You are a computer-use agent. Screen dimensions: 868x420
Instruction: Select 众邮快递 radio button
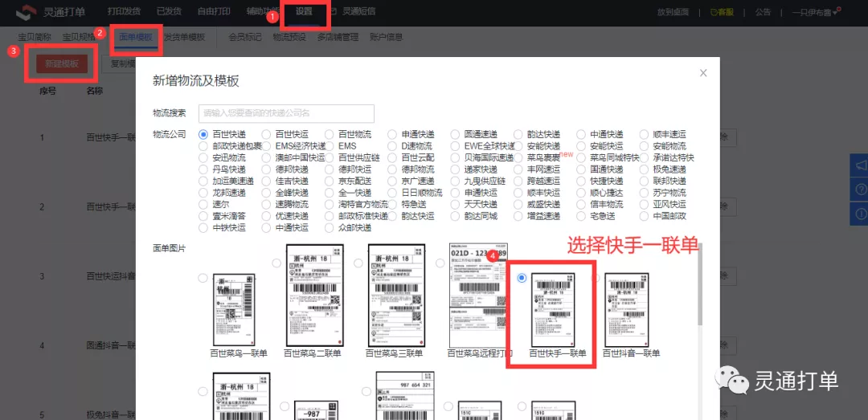tap(330, 227)
